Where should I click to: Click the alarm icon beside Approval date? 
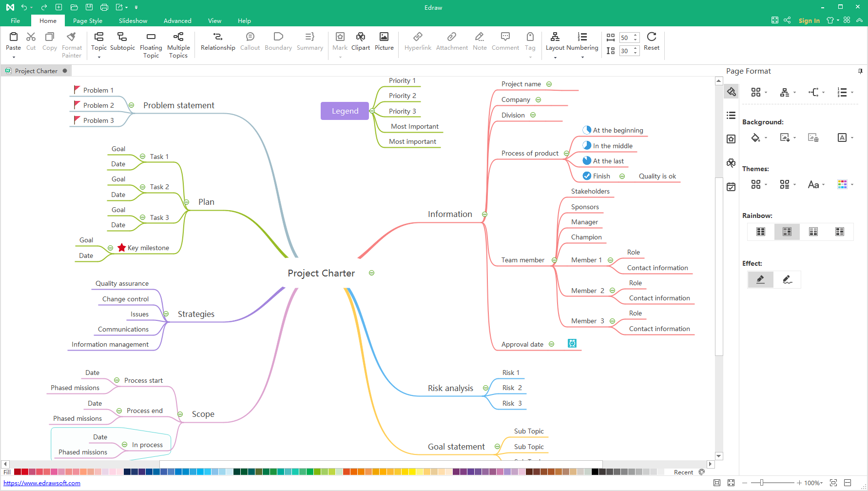point(572,344)
